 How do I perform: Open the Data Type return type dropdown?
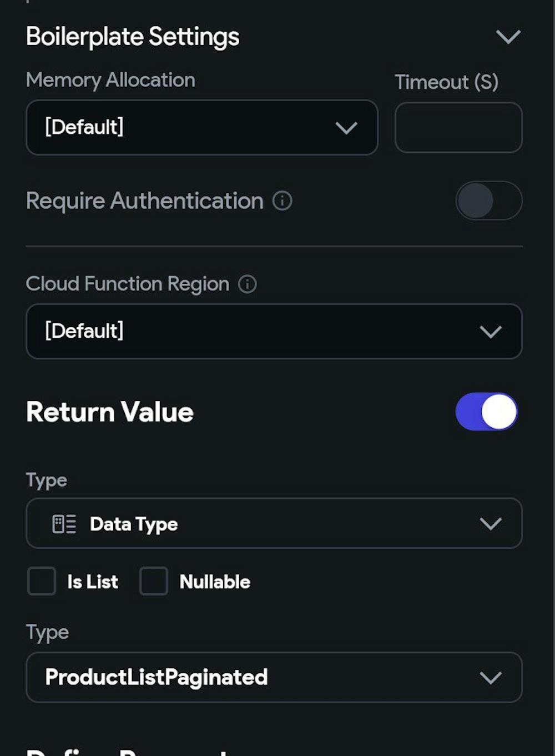point(274,523)
